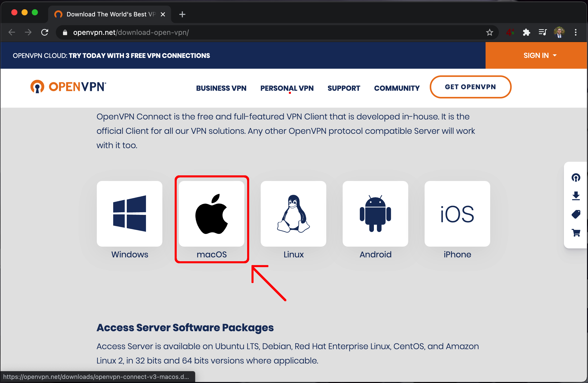Choose the Android robot tile
This screenshot has height=383, width=588.
[x=375, y=214]
